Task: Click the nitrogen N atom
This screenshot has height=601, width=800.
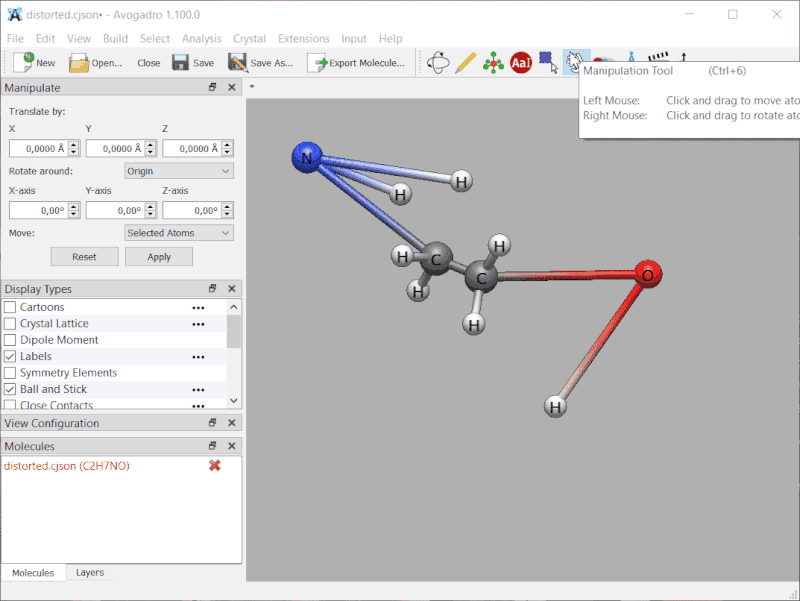Action: pyautogui.click(x=307, y=158)
